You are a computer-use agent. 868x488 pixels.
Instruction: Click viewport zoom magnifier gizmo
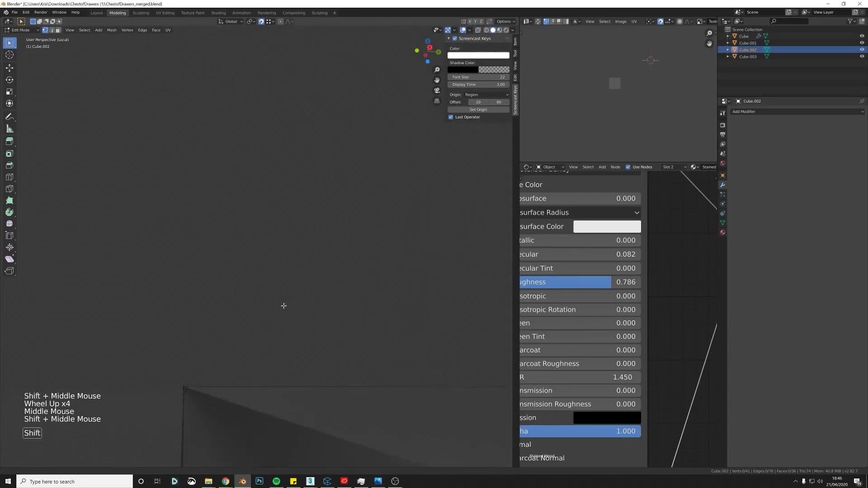click(x=437, y=70)
